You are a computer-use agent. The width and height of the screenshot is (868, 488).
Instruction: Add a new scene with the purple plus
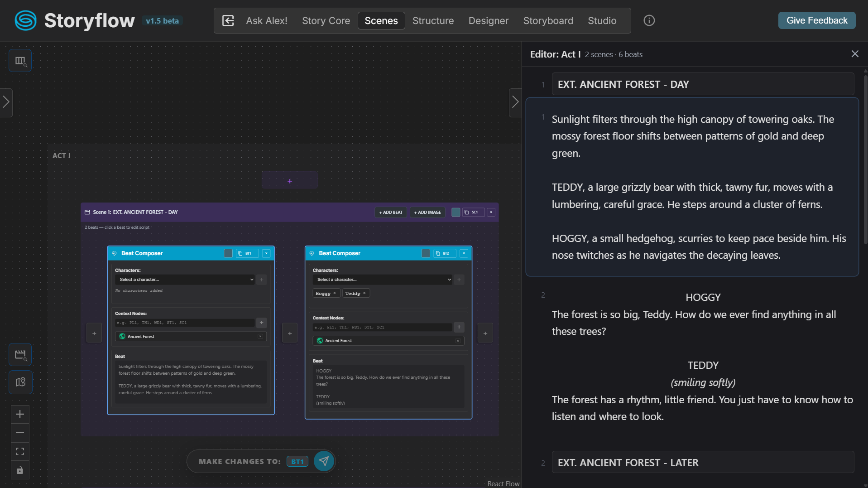point(290,181)
